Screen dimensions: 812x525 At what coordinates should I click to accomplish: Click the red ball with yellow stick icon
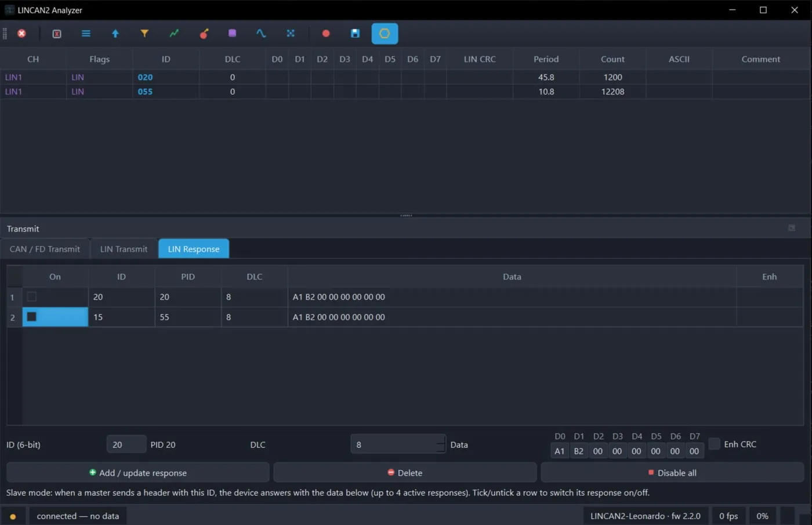204,34
